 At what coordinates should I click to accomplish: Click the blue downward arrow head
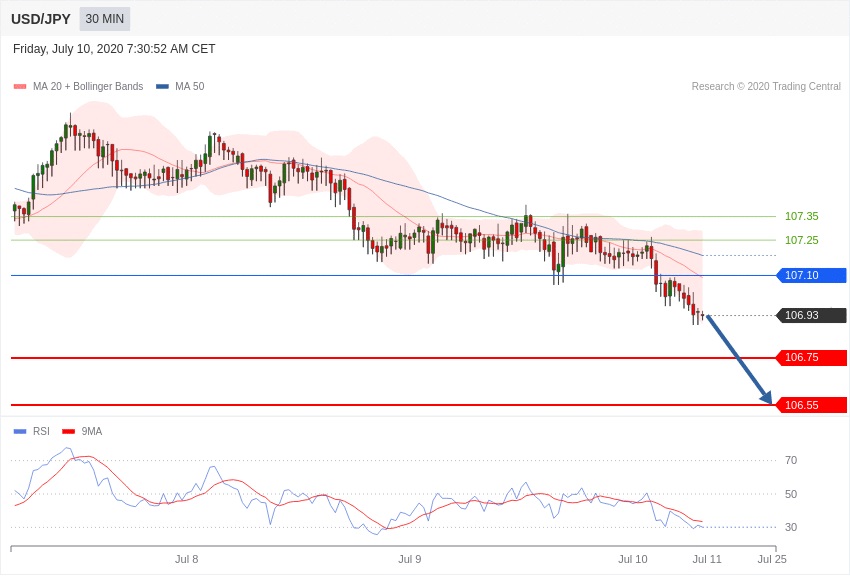[x=766, y=398]
